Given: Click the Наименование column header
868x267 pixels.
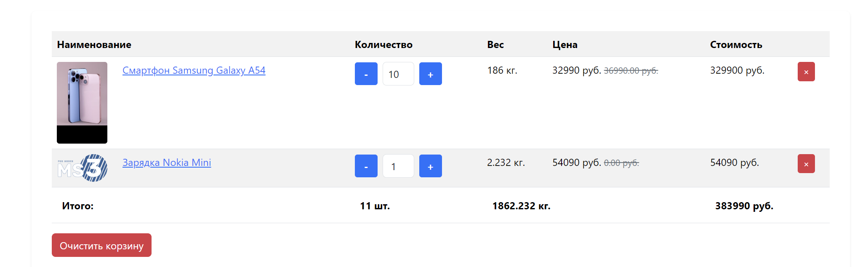Looking at the screenshot, I should click(x=94, y=45).
